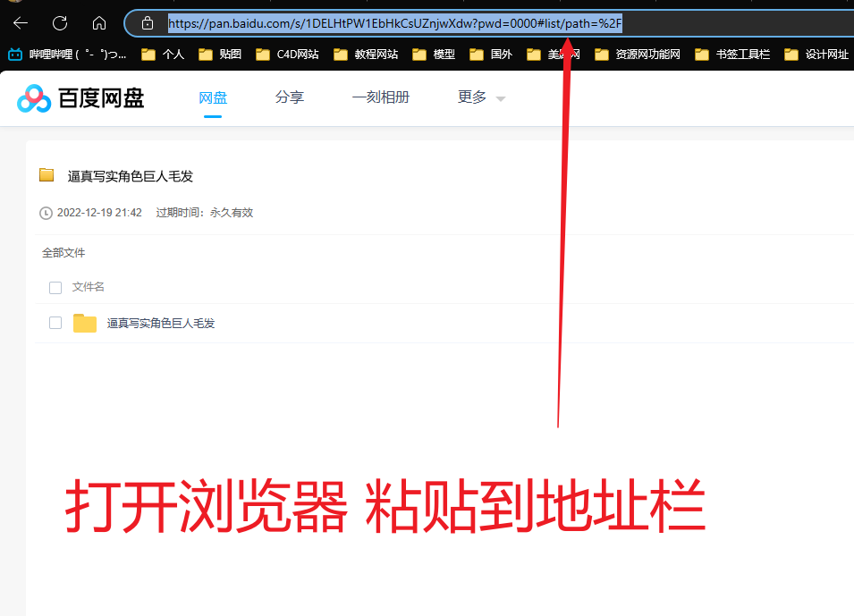This screenshot has width=854, height=616.
Task: Click the bilibili bookmark icon on the bookmarks bar
Action: click(x=14, y=54)
